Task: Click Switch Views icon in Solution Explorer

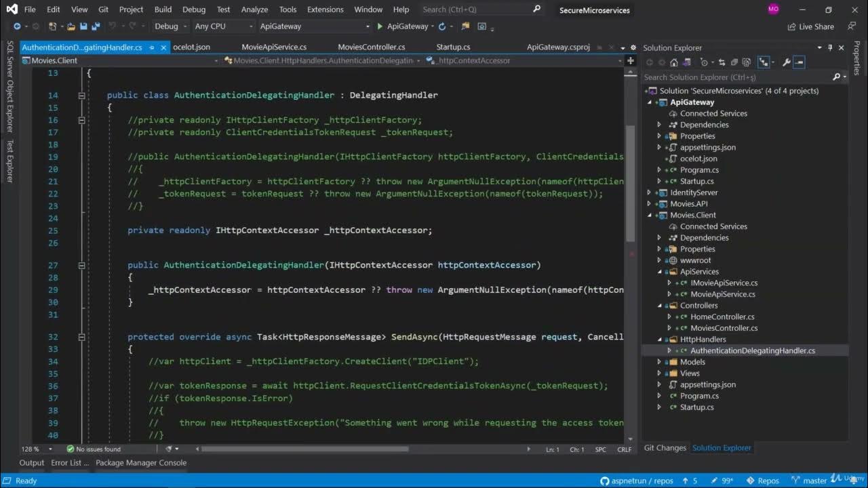Action: coord(688,62)
